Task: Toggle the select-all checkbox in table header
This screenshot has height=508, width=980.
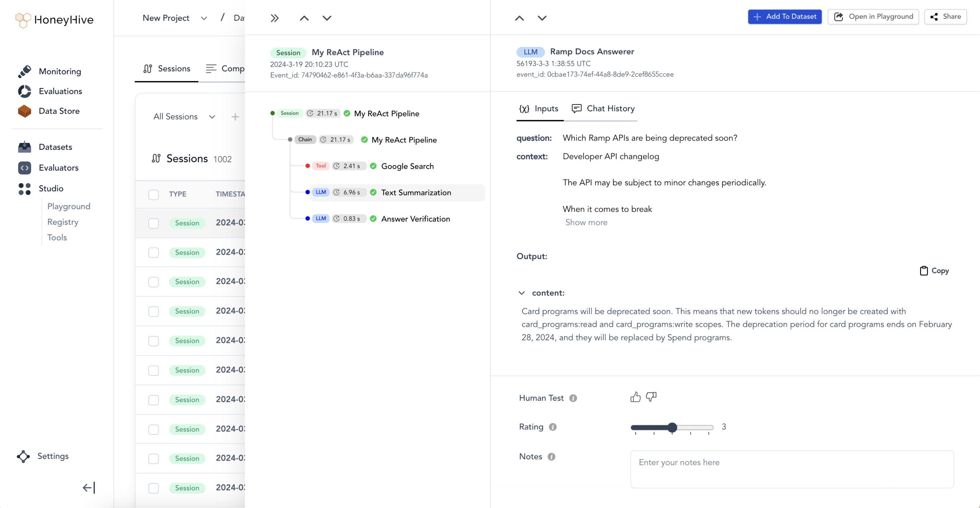Action: 153,194
